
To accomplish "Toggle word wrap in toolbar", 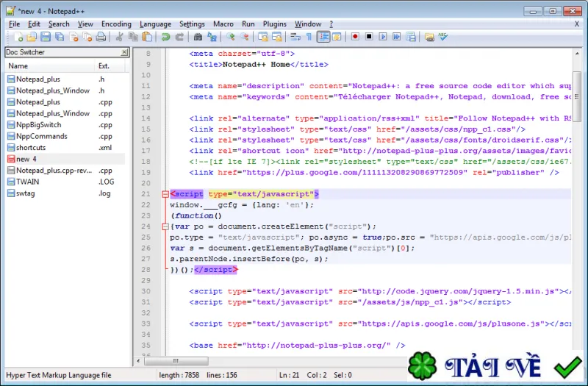I will pos(295,37).
